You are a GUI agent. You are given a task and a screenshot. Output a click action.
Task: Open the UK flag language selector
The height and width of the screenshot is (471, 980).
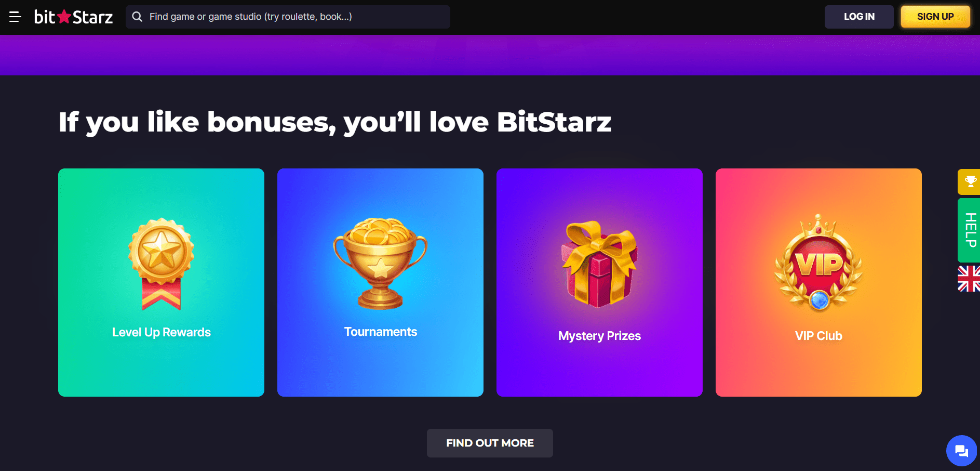969,279
